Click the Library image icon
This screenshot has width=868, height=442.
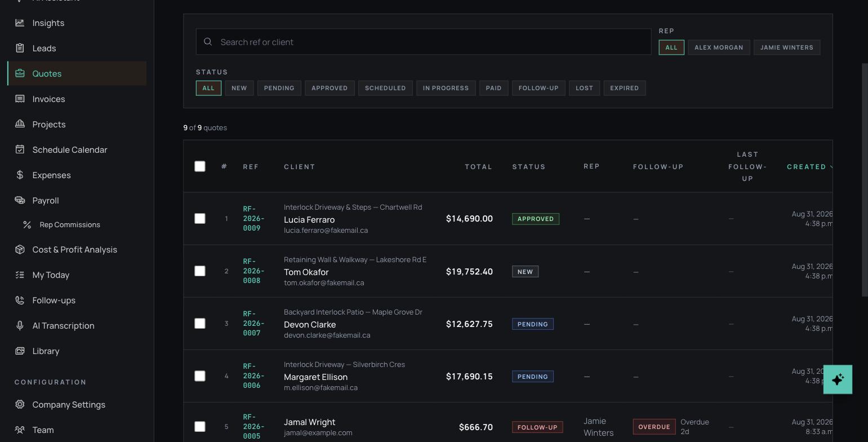[20, 351]
